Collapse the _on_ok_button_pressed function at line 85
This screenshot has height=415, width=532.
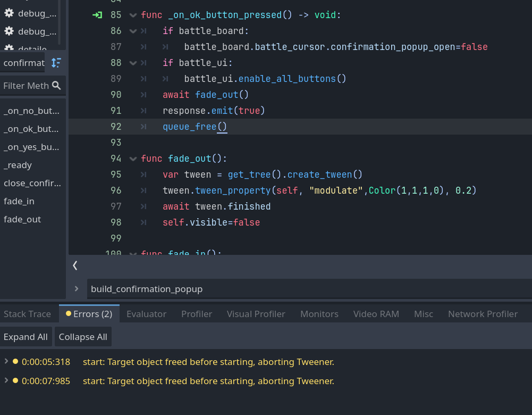(x=133, y=15)
